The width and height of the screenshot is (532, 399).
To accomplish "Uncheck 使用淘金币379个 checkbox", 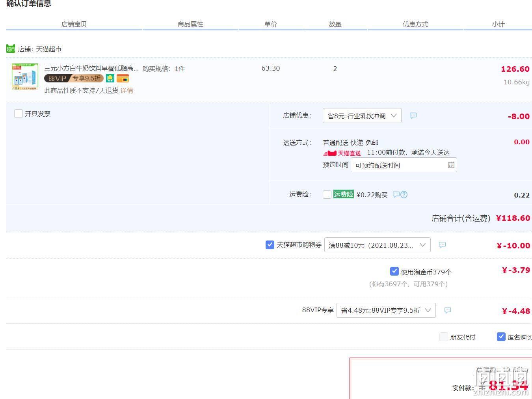I will (394, 271).
